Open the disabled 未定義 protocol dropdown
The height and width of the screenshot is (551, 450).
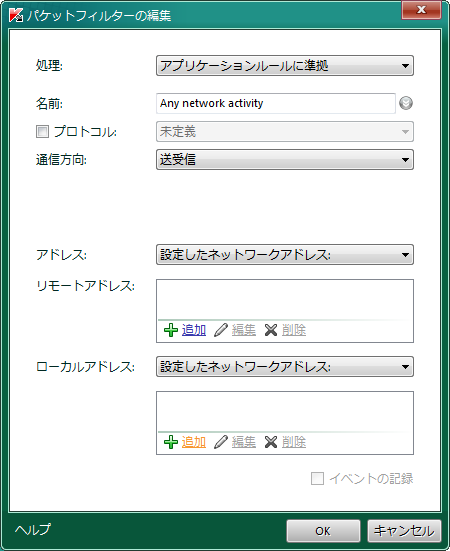click(x=285, y=132)
